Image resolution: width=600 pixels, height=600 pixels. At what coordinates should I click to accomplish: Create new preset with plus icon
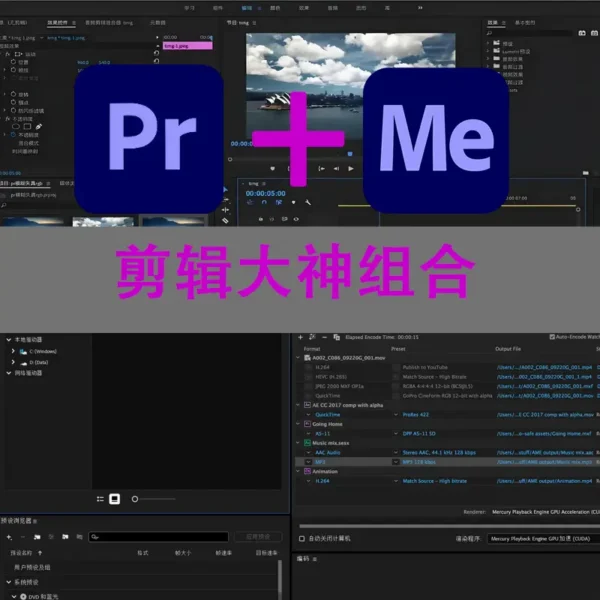9,537
